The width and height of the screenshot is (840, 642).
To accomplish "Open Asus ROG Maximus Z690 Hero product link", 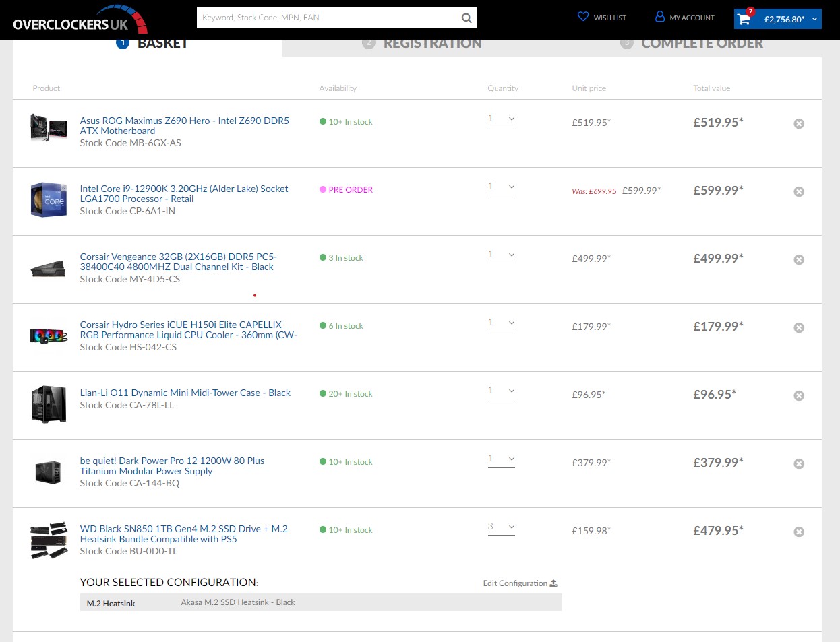I will pos(185,126).
